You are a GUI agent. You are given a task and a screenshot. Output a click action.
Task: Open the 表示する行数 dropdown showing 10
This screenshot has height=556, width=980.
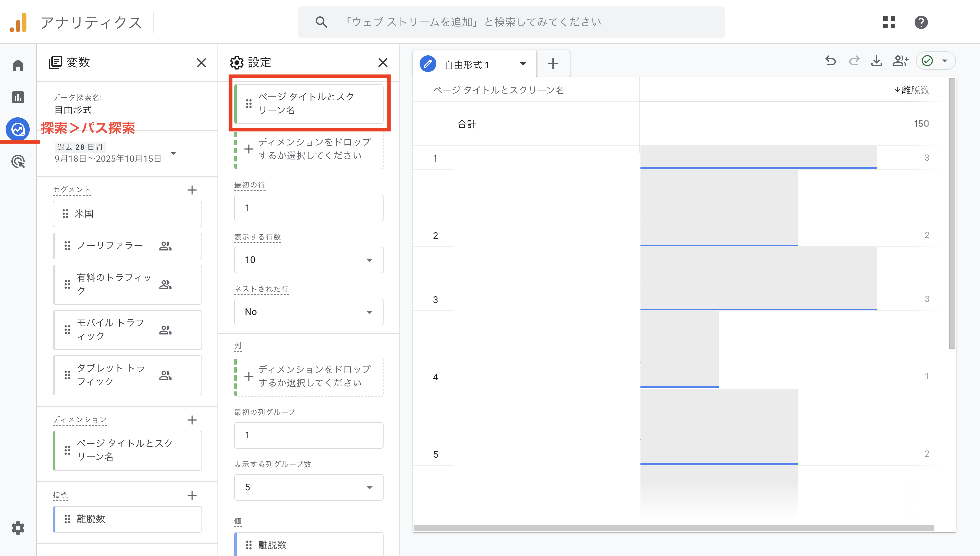pos(308,260)
